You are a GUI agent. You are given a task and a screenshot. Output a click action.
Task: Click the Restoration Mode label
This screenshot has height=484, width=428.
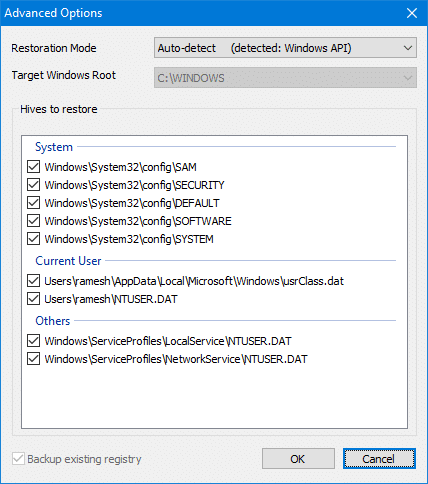54,48
